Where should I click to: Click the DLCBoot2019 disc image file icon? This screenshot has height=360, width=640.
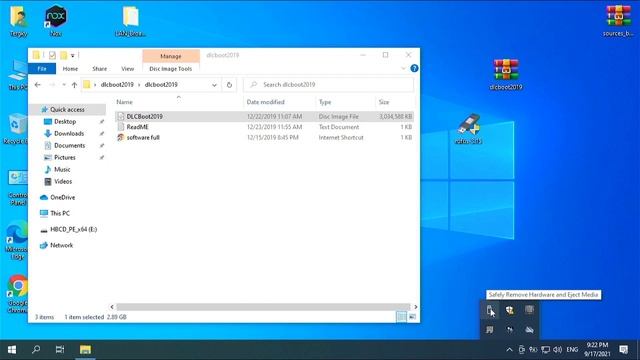[x=120, y=117]
